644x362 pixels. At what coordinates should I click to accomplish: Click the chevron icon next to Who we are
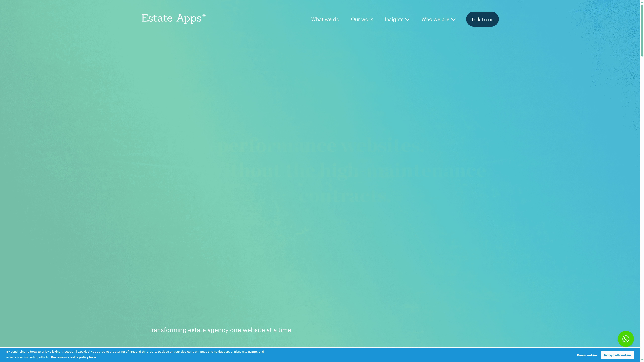[453, 19]
